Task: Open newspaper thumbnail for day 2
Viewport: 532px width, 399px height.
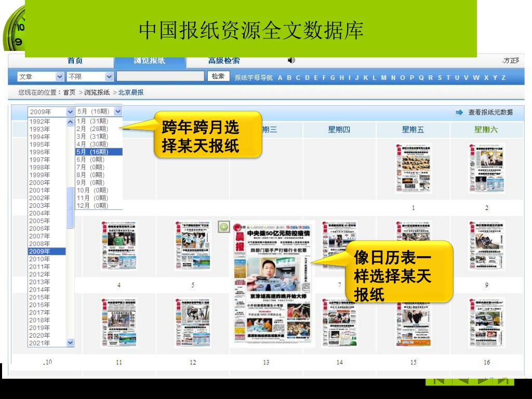Action: (x=486, y=168)
